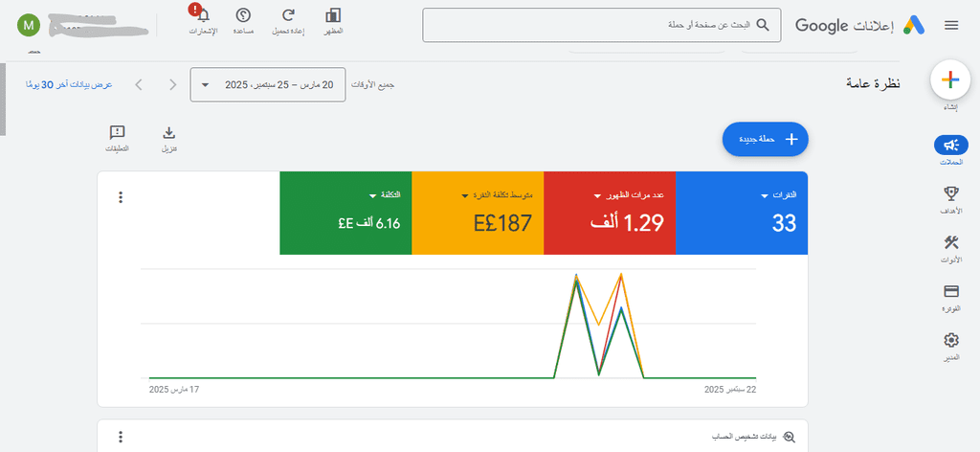Viewport: 980px width, 452px height.
Task: Open Billing card icon in sidebar
Action: click(950, 291)
